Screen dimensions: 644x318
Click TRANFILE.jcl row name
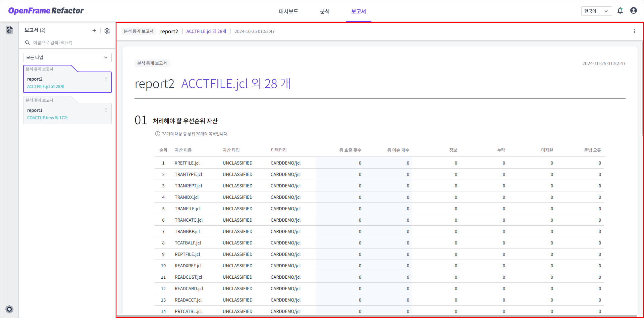click(187, 209)
